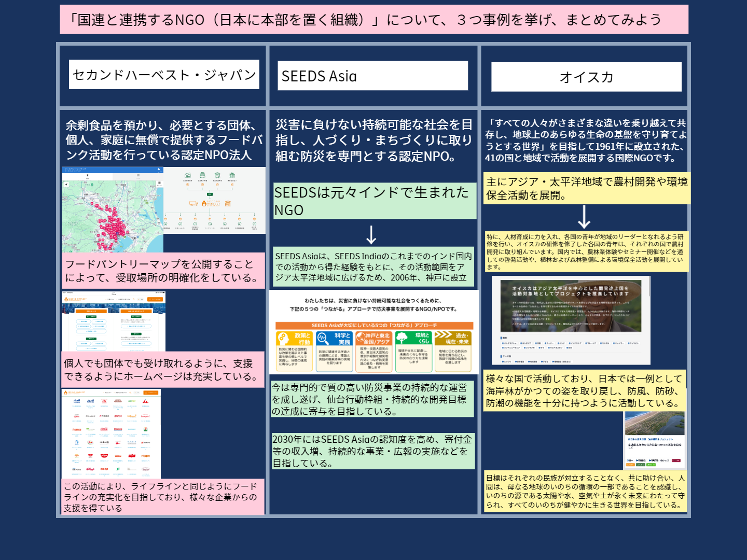
Task: Click the orange Second Harvest logo in diagram
Action: [x=211, y=203]
